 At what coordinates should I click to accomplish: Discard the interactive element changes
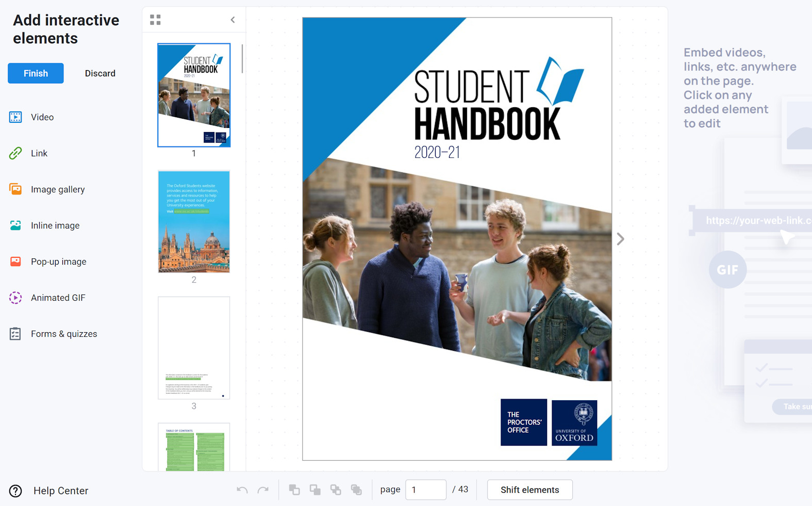pyautogui.click(x=100, y=73)
